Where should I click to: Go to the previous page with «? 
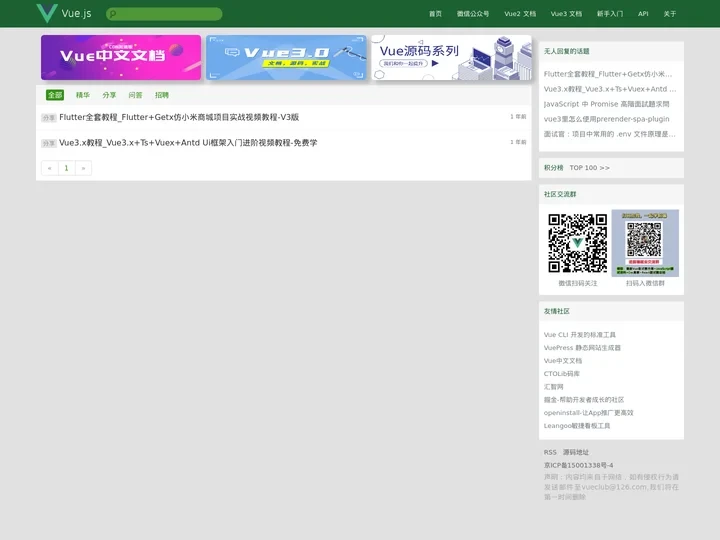coord(50,168)
